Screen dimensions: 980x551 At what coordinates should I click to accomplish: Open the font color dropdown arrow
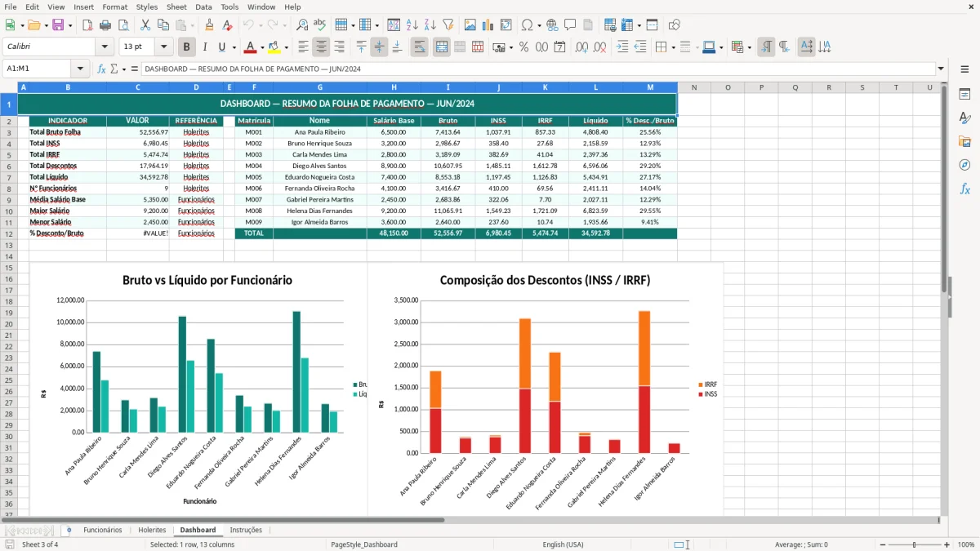click(x=261, y=47)
